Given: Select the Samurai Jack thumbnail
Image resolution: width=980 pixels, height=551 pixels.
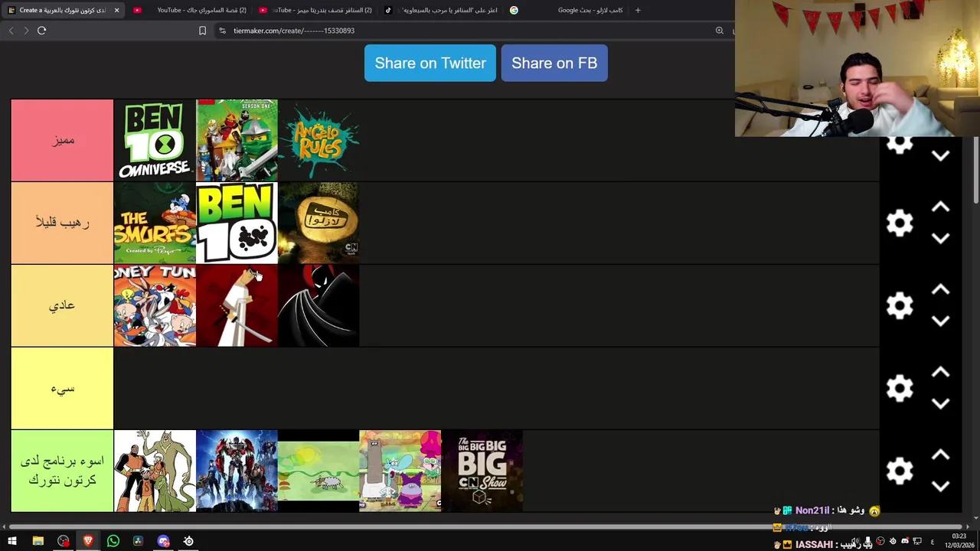Looking at the screenshot, I should [237, 305].
